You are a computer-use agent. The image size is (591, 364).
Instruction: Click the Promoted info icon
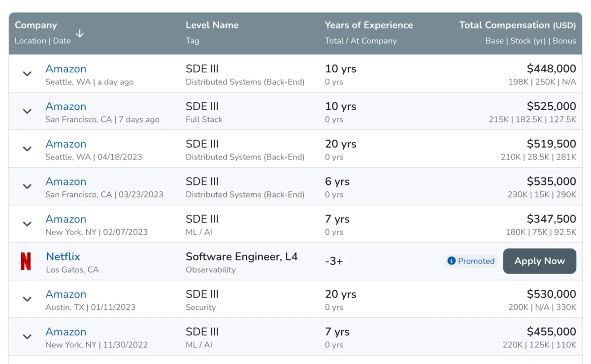[451, 261]
